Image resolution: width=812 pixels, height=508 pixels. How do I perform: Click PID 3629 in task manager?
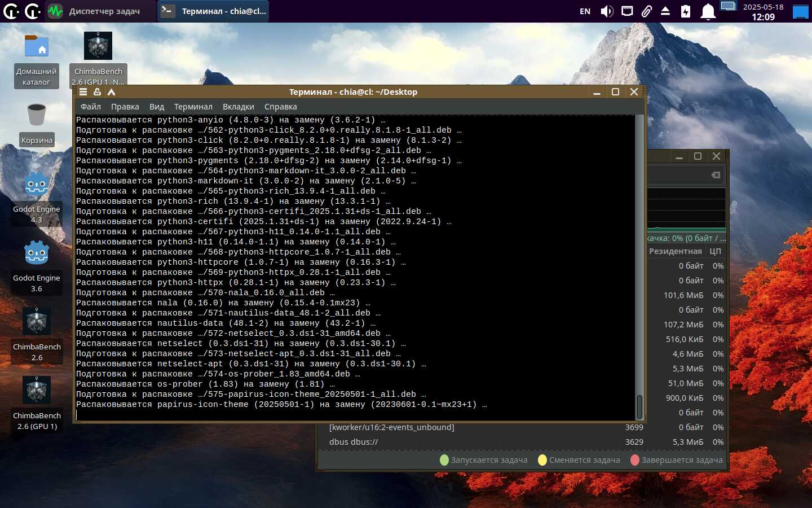634,442
